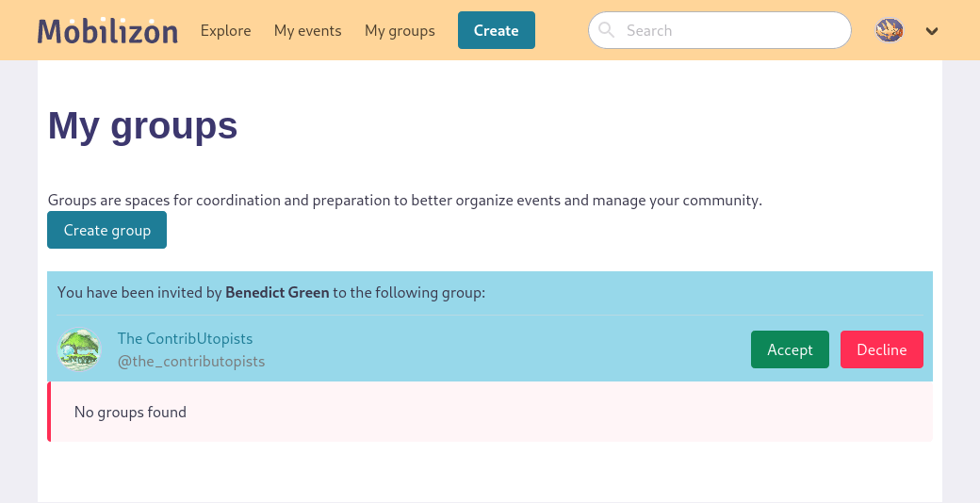Viewport: 980px width, 503px height.
Task: Decline The ContribUtopists group invitation
Action: [881, 349]
